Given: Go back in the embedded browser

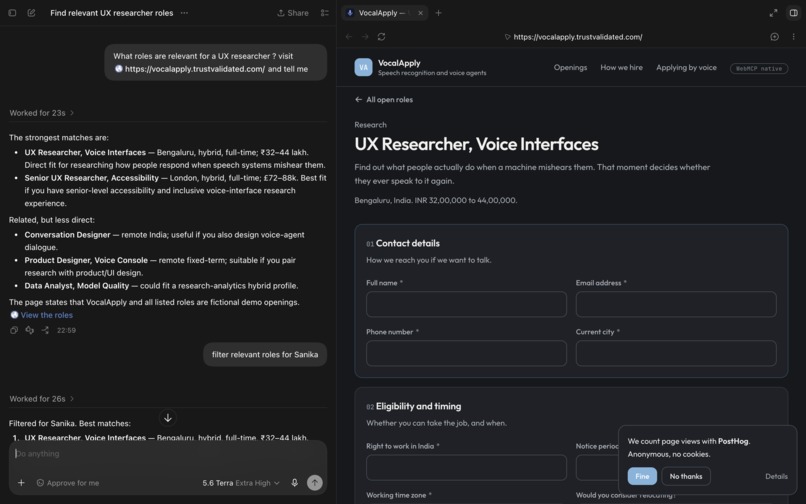Looking at the screenshot, I should pyautogui.click(x=349, y=37).
